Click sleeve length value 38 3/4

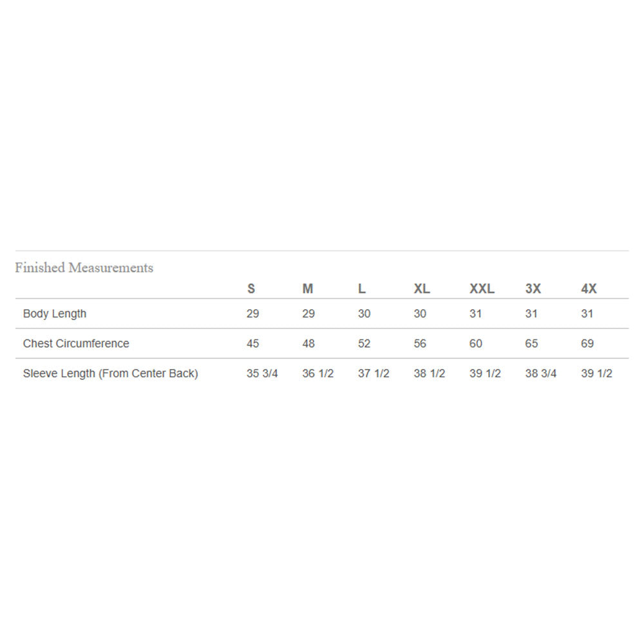(541, 374)
